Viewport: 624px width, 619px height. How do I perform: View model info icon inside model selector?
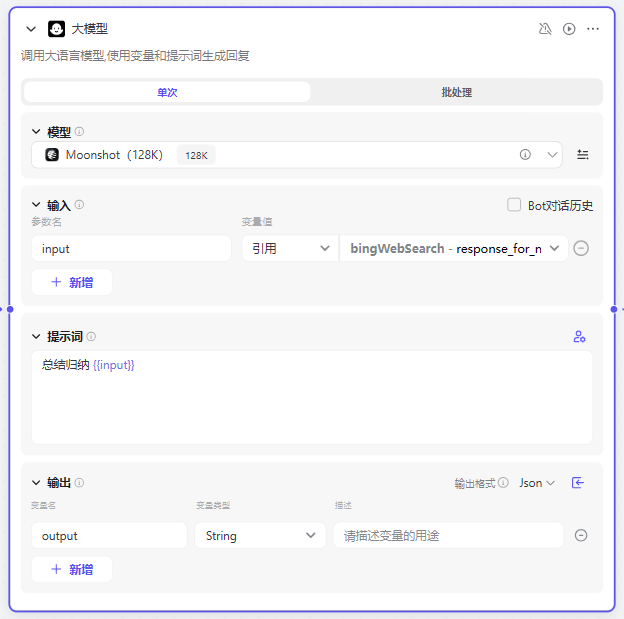pos(525,154)
